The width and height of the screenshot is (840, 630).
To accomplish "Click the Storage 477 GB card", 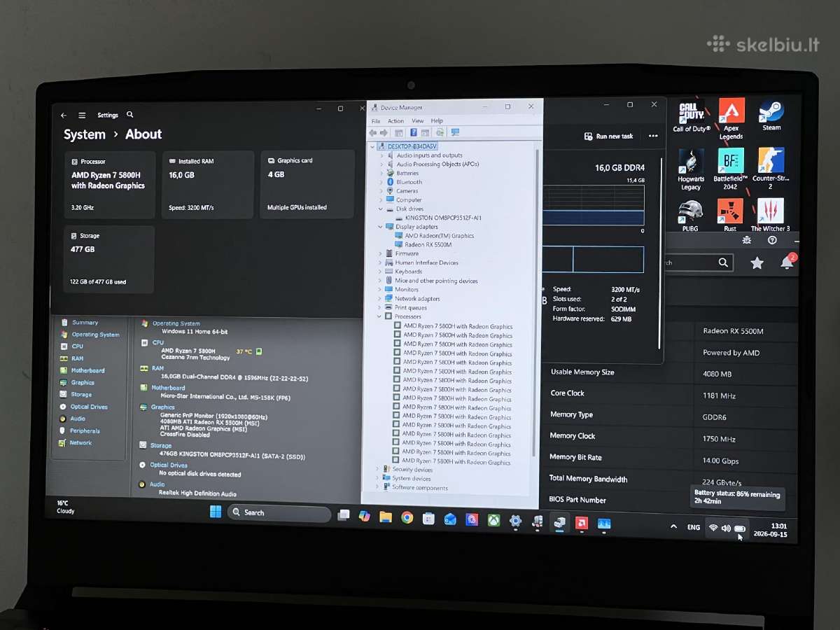I will click(109, 260).
